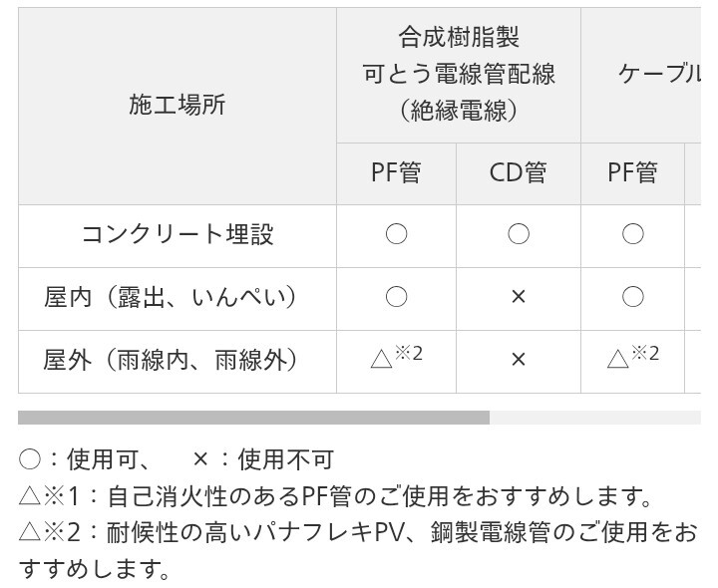The width and height of the screenshot is (718, 588).
Task: Click the cross under CD管 in 屋内 row
Action: click(x=518, y=297)
